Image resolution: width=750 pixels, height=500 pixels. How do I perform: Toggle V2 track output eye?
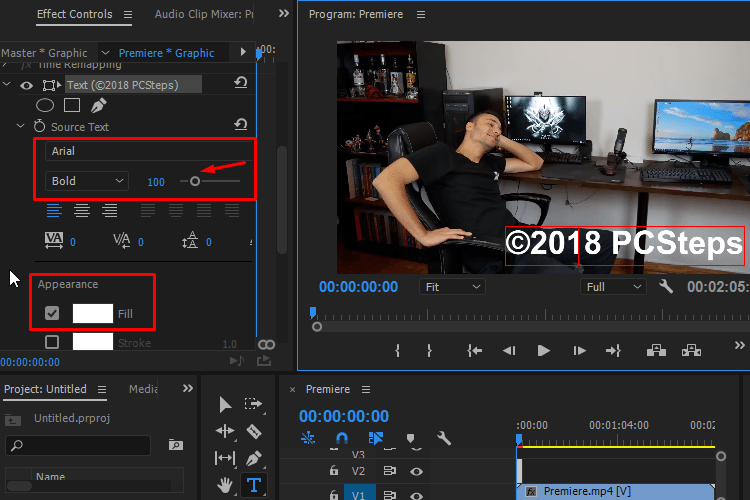(416, 472)
